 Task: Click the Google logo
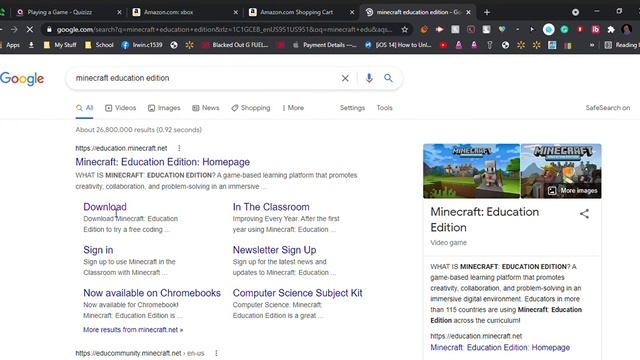tap(22, 78)
